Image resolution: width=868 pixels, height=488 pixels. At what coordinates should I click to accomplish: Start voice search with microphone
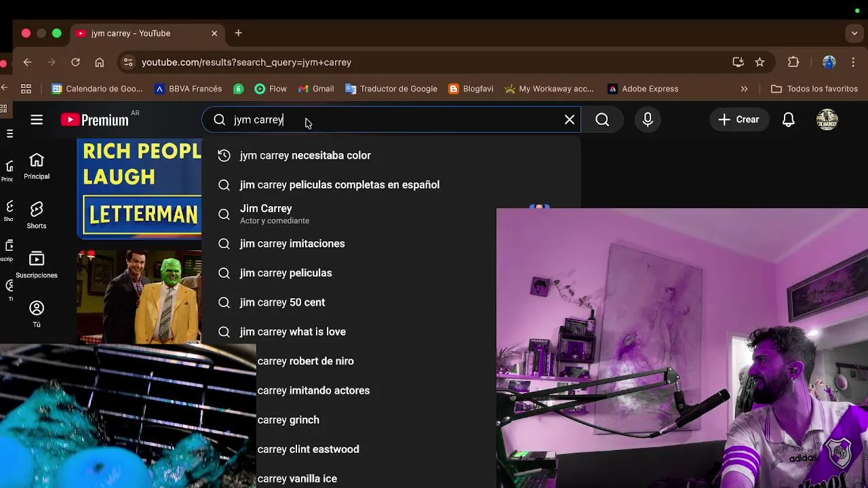coord(648,120)
